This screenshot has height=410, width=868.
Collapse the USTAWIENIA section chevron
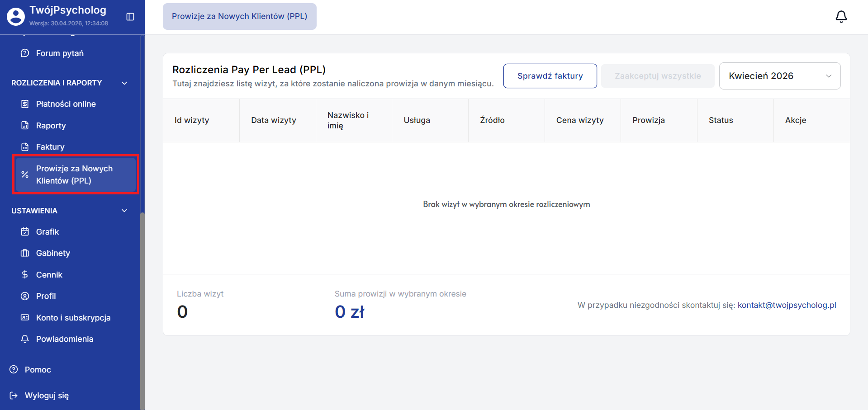(124, 211)
